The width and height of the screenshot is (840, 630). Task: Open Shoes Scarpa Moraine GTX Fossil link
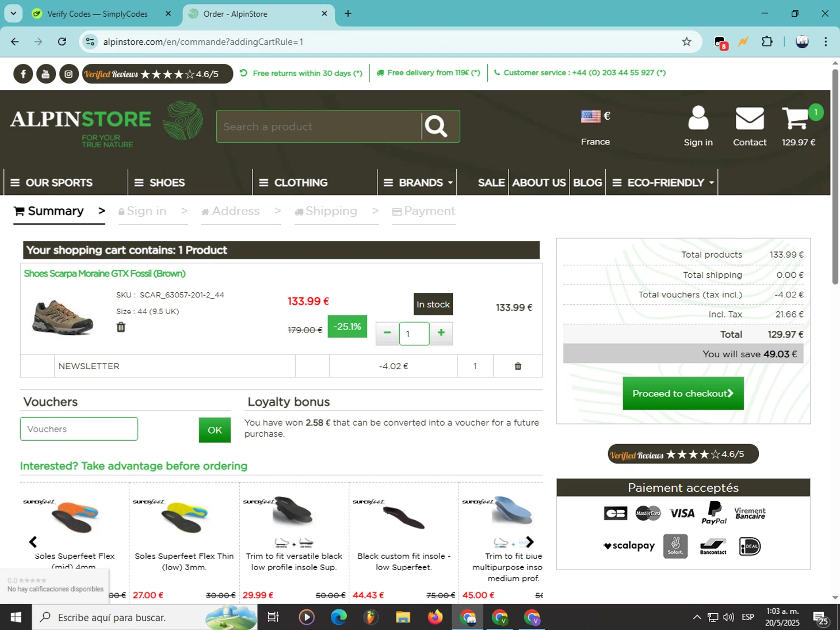105,273
